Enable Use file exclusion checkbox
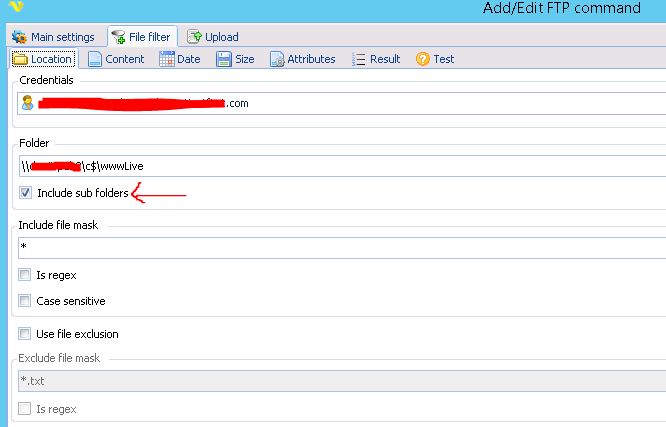 pos(25,334)
